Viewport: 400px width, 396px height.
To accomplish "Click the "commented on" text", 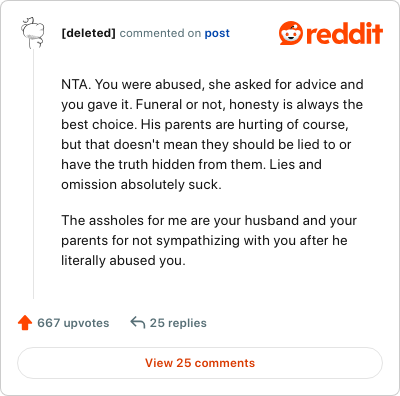I will click(160, 33).
